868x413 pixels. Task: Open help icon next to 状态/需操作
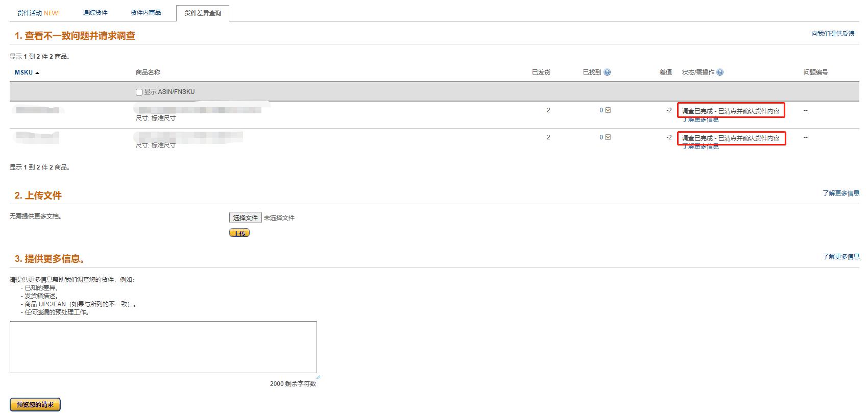(720, 72)
